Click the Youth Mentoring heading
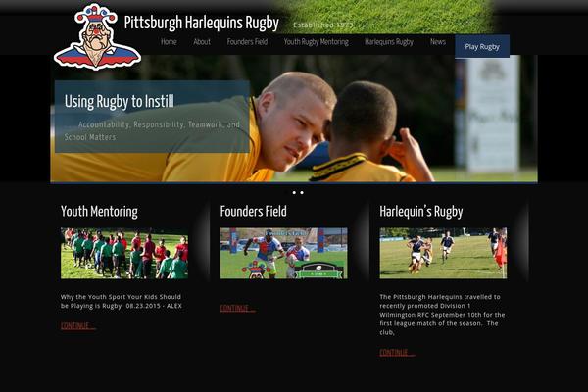The height and width of the screenshot is (392, 588). pyautogui.click(x=99, y=212)
